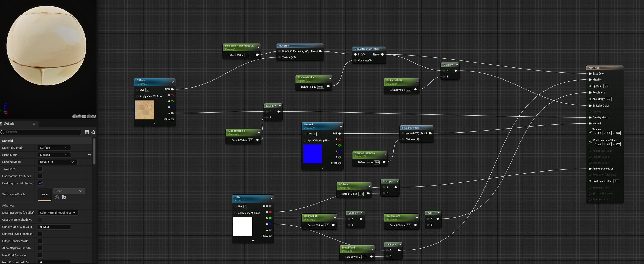The height and width of the screenshot is (264, 644).
Task: Click the Opacity Mask Clip Value field
Action: pos(54,227)
